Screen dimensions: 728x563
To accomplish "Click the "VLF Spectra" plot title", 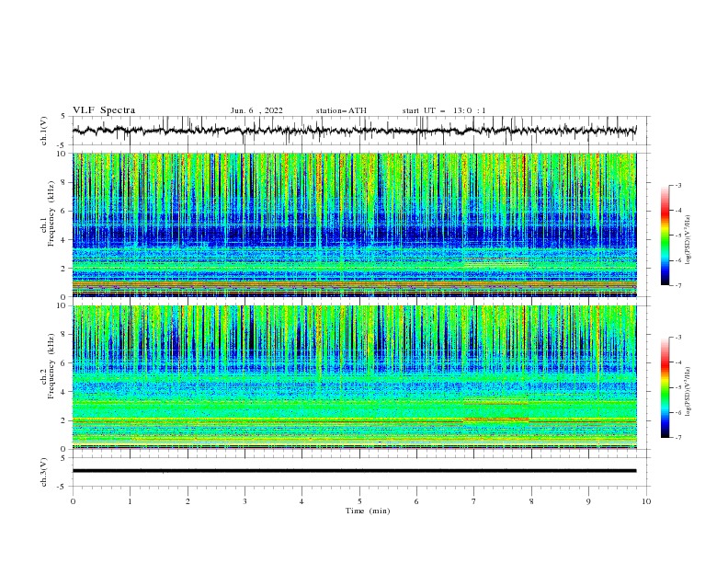I will coord(104,110).
